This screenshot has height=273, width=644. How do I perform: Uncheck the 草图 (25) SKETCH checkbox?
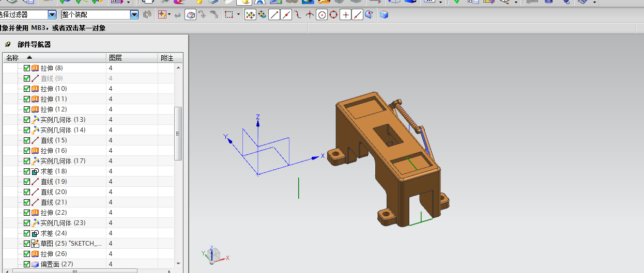27,244
